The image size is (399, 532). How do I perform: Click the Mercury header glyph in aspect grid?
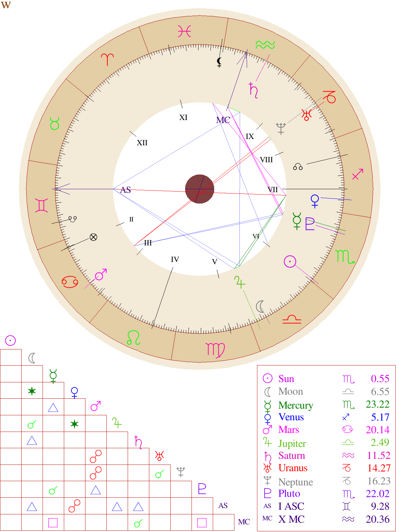coord(53,376)
